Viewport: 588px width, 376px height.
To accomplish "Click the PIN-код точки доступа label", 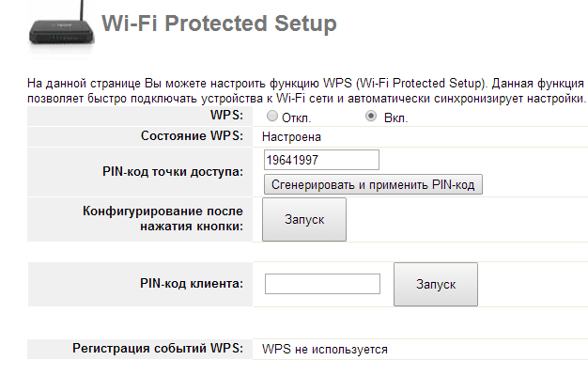I will click(x=173, y=172).
